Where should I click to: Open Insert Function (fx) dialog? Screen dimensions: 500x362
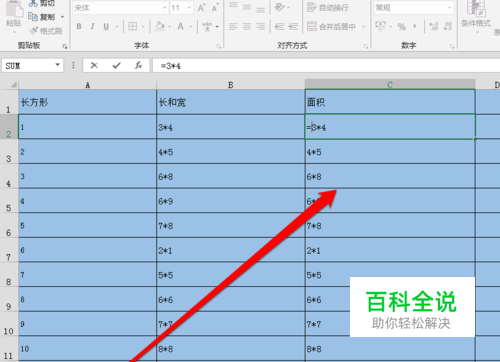pyautogui.click(x=138, y=66)
